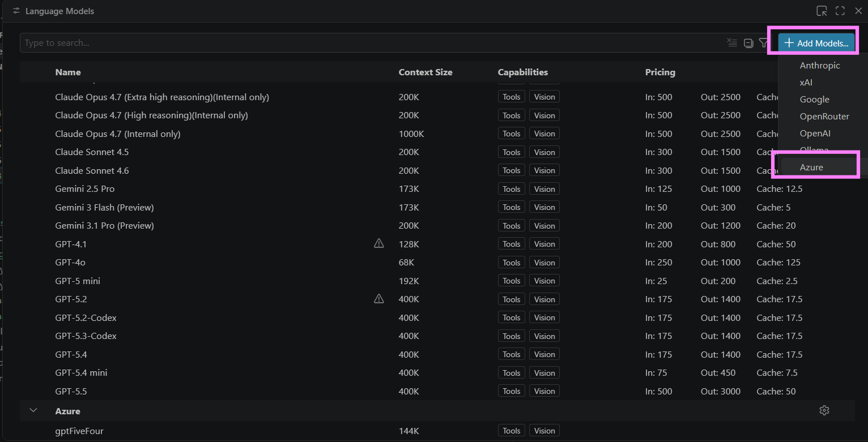The image size is (868, 442).
Task: Collapse the Azure group chevron
Action: [x=33, y=410]
